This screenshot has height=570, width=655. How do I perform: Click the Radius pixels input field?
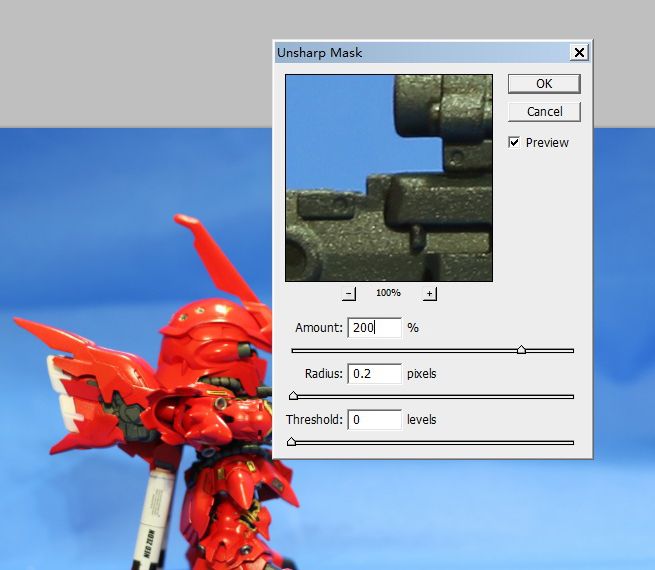[375, 373]
